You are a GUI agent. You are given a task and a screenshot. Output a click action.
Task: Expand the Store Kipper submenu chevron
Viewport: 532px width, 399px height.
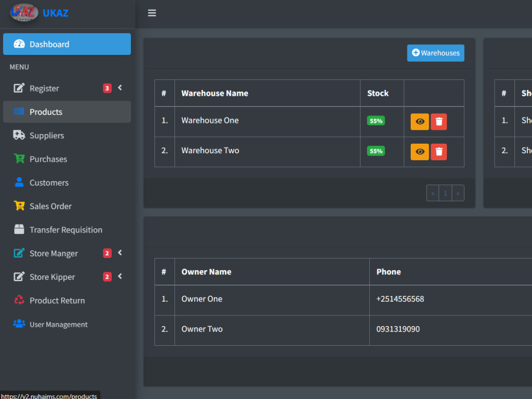point(120,277)
